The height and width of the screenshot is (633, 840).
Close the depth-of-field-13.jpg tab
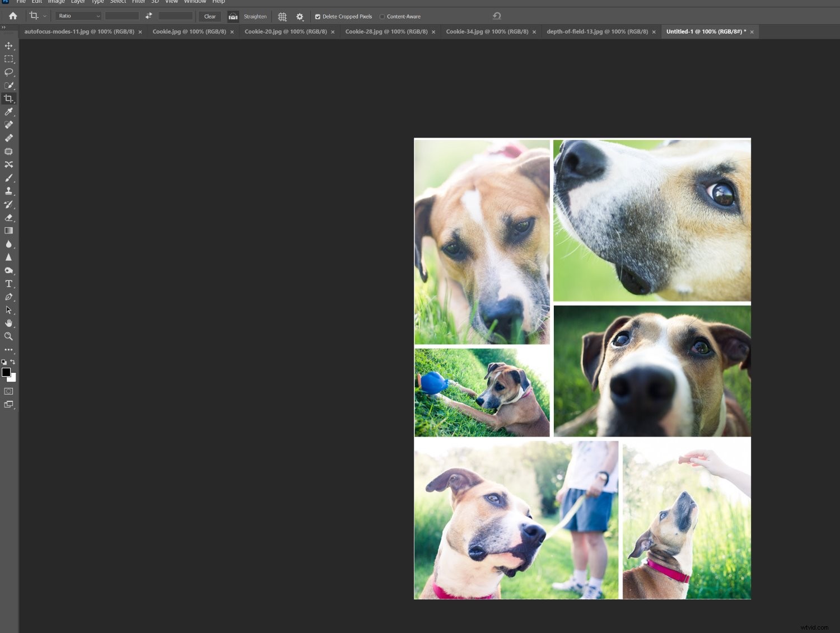654,31
